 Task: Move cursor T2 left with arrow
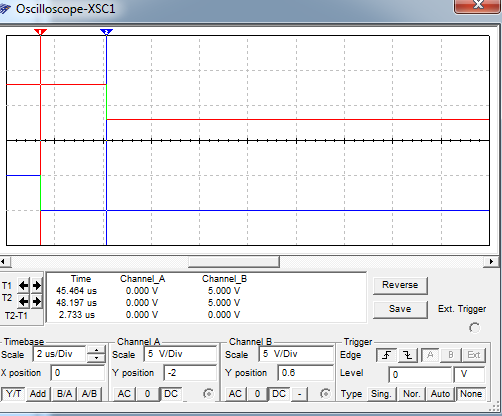(23, 302)
